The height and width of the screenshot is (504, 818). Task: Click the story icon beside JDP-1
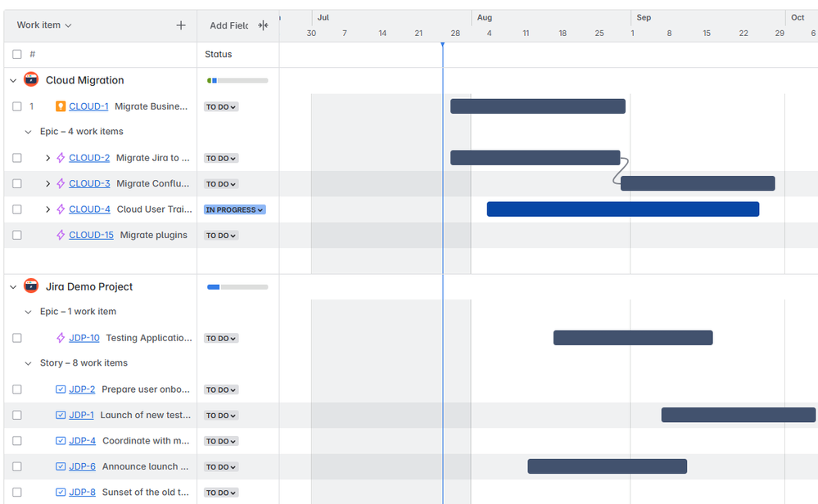coord(61,415)
